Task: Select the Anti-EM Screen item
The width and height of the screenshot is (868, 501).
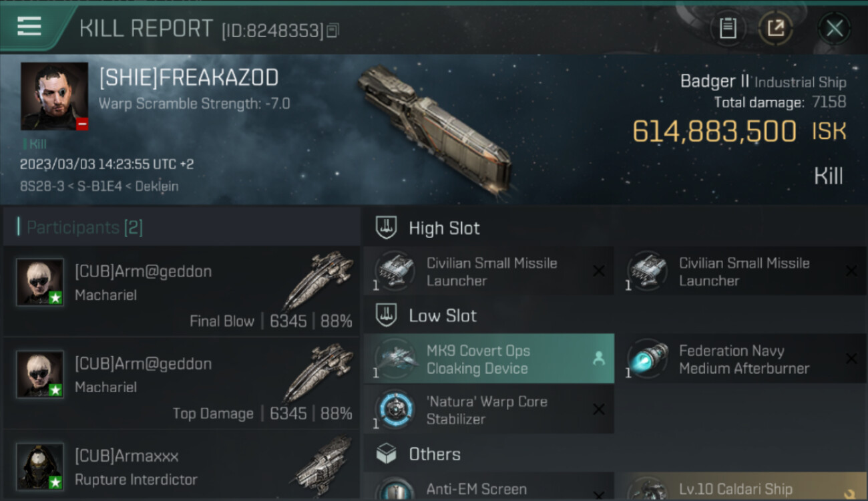Action: coord(489,487)
